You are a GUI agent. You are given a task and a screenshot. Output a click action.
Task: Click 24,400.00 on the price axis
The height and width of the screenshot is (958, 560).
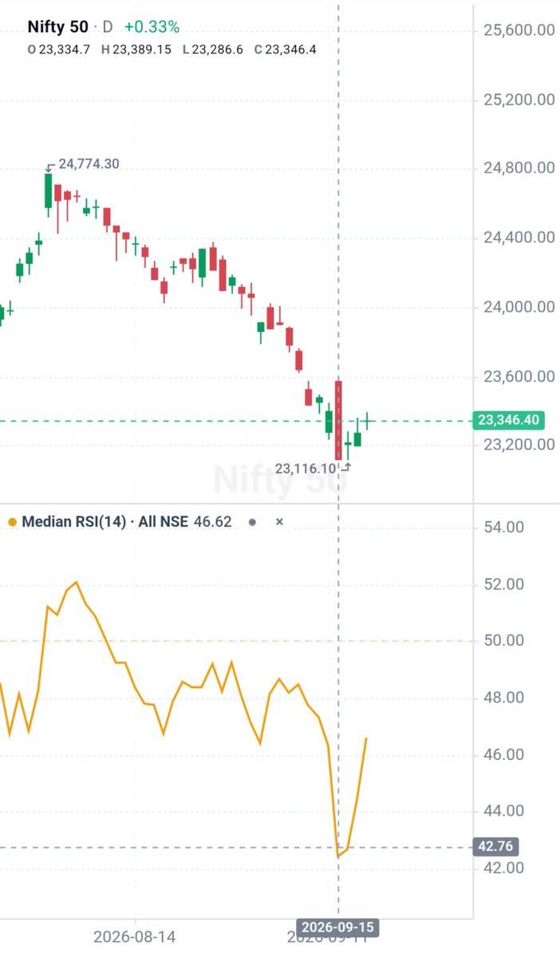(x=519, y=237)
